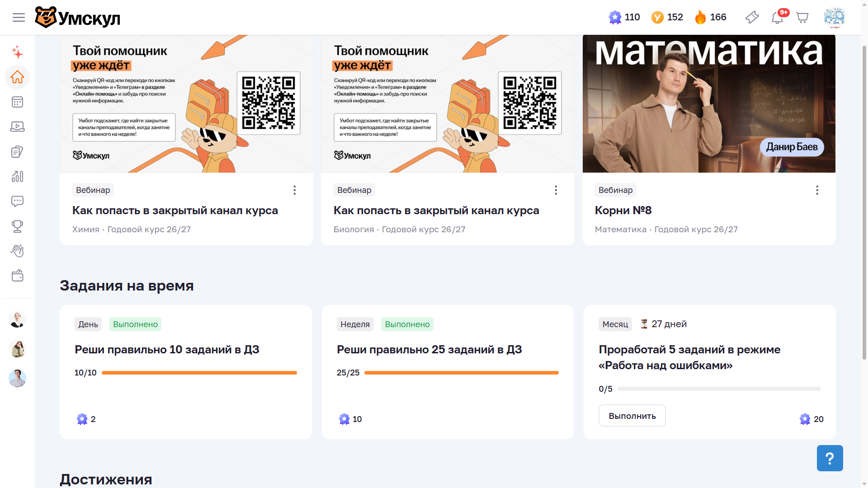The image size is (868, 488).
Task: Open the wallet sidebar icon
Action: [17, 276]
